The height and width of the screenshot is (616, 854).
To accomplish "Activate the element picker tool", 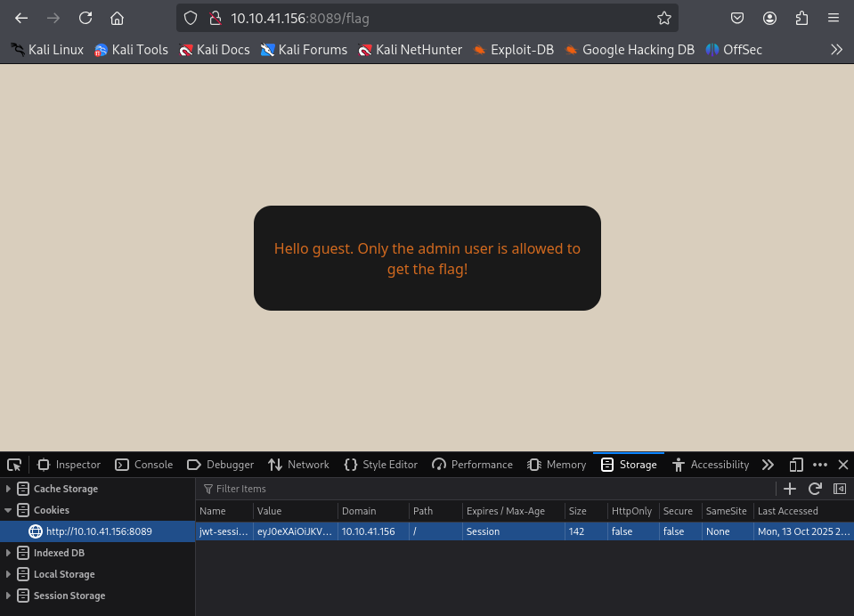I will click(x=14, y=465).
